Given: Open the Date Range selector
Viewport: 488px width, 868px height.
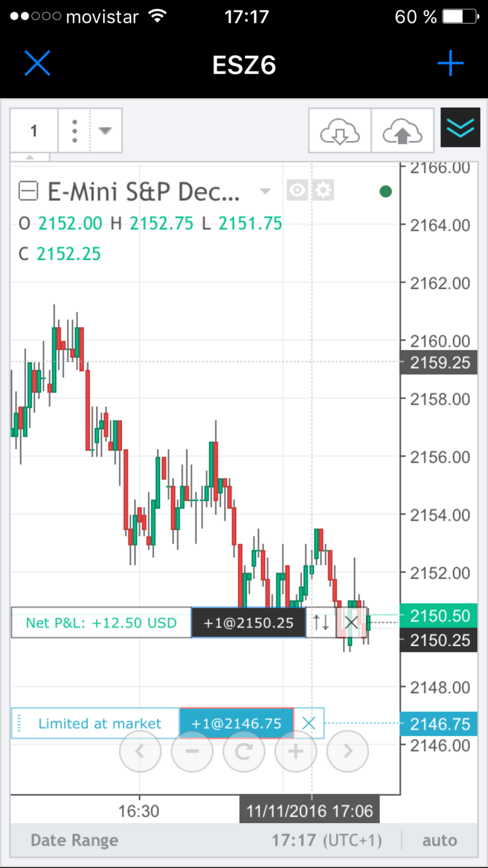Looking at the screenshot, I should tap(74, 840).
